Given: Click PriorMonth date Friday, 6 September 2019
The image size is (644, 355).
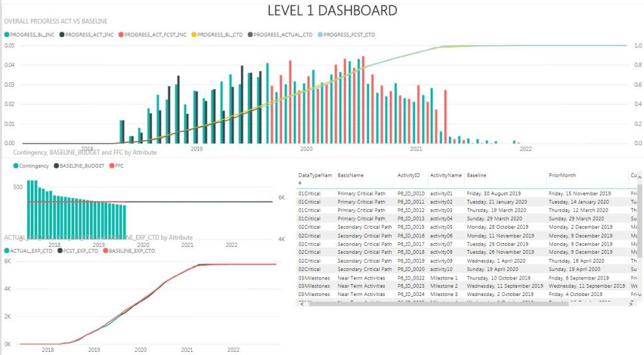Looking at the screenshot, I should point(579,278).
